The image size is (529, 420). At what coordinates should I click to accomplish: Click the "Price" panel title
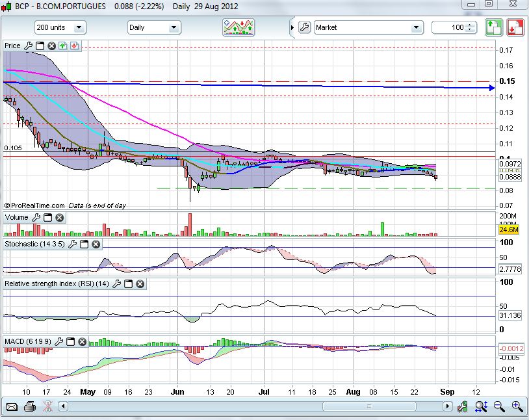12,46
